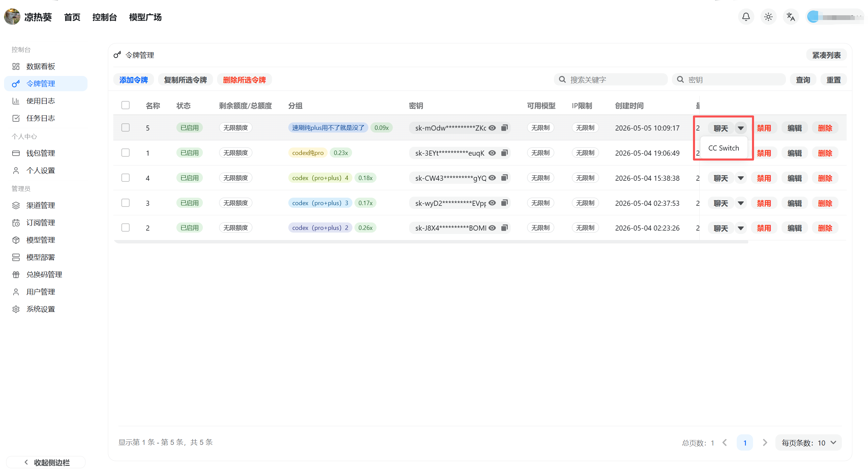Go to 首页 in top navigation
This screenshot has height=474, width=868.
(72, 17)
